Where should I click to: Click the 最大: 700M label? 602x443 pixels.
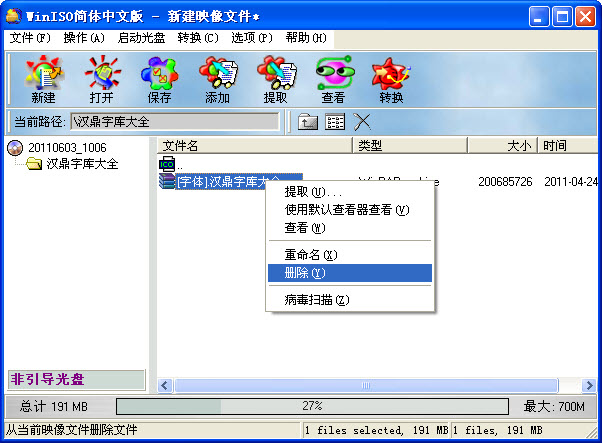(x=554, y=407)
